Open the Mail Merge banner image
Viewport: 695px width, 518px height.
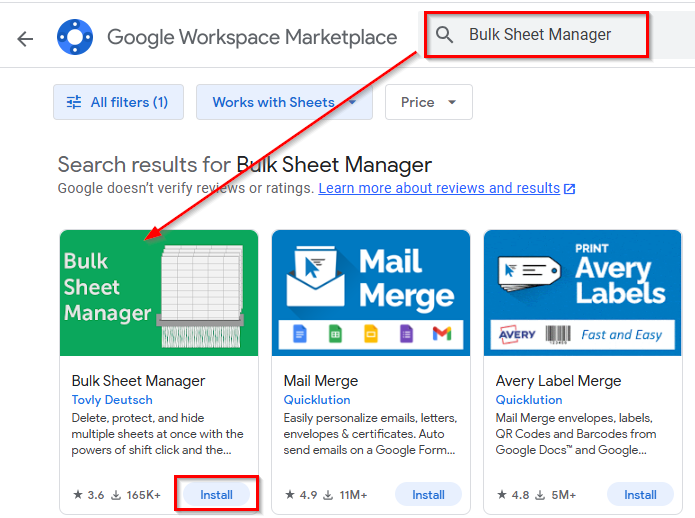click(371, 293)
